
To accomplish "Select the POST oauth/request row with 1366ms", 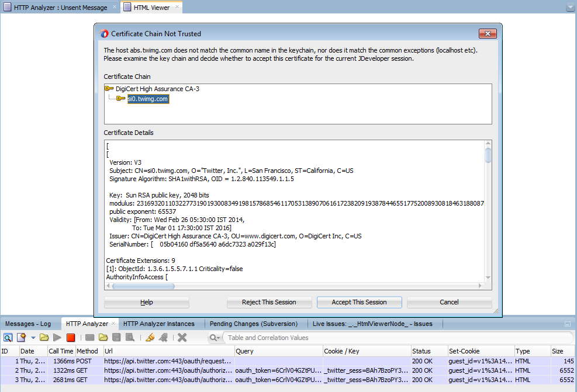I will coord(288,361).
